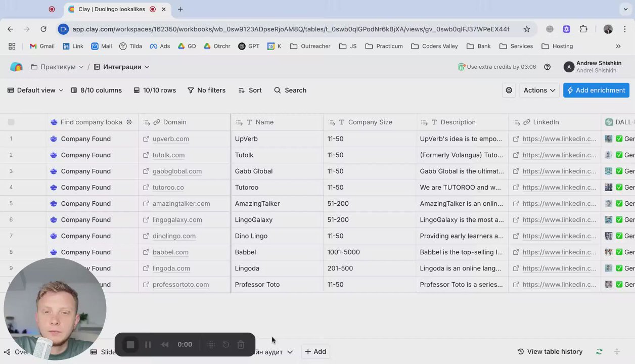Open babbel.com domain link
The height and width of the screenshot is (364, 635).
[170, 252]
